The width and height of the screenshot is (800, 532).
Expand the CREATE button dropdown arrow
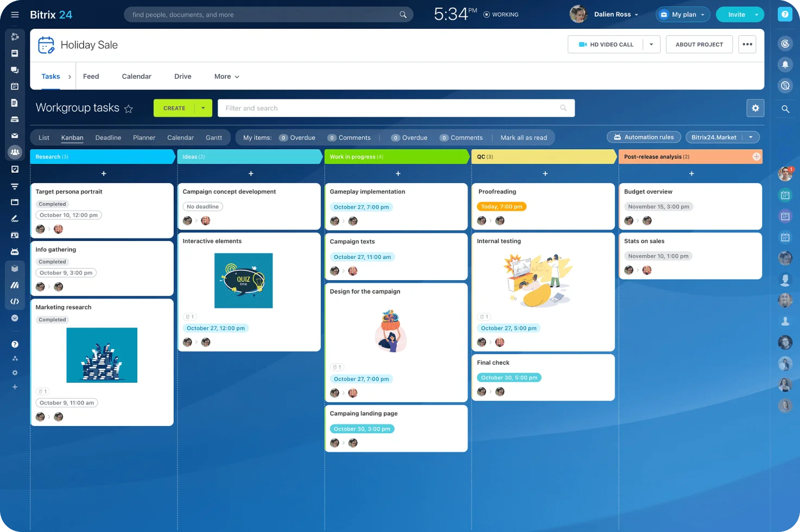pos(203,108)
